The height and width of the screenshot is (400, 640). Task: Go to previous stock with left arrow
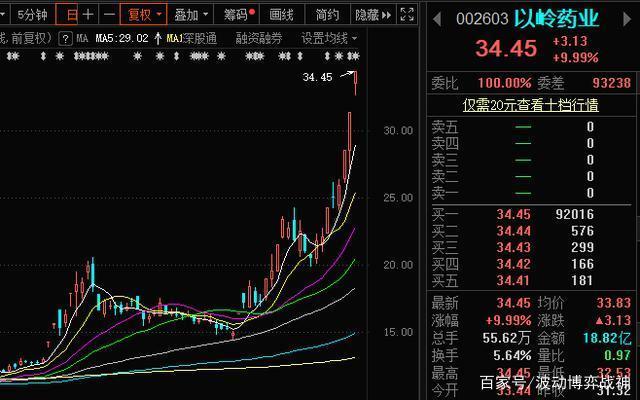(x=437, y=19)
